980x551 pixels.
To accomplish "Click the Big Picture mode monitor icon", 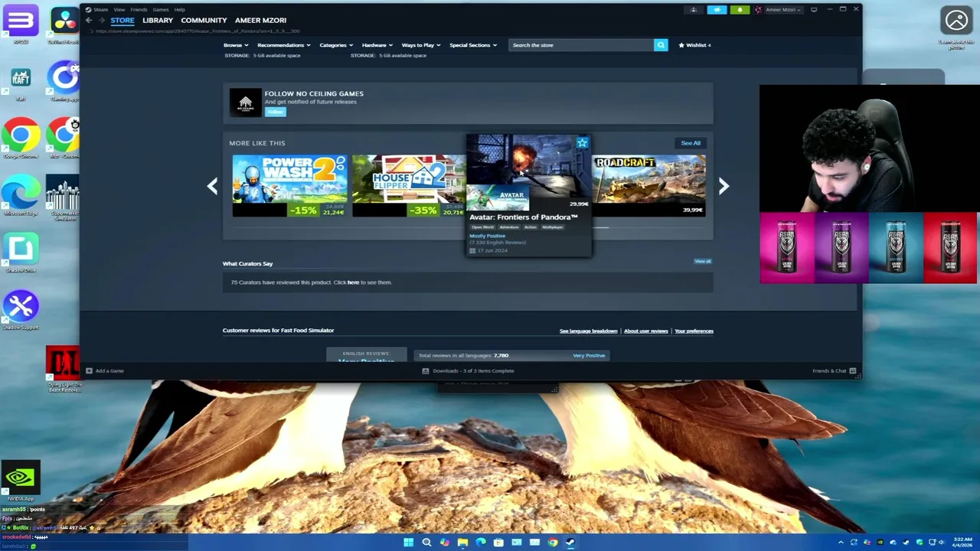I will tap(814, 10).
